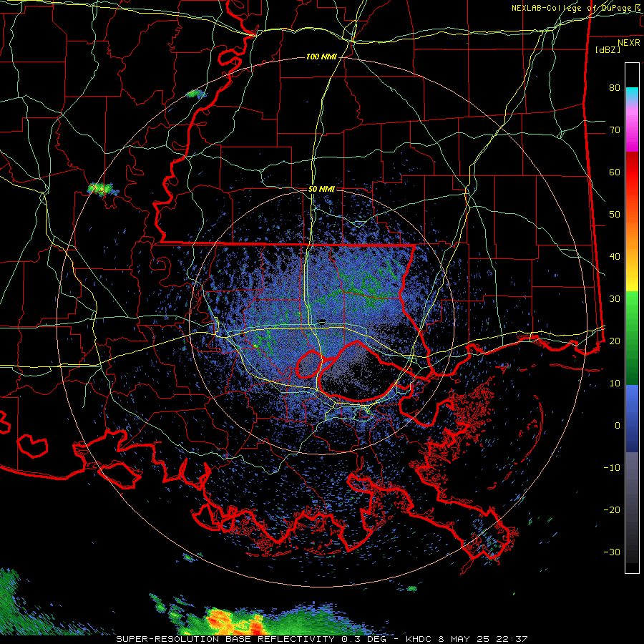Click the small green echo on the 100 NMI ring
The width and height of the screenshot is (644, 644).
tap(195, 94)
